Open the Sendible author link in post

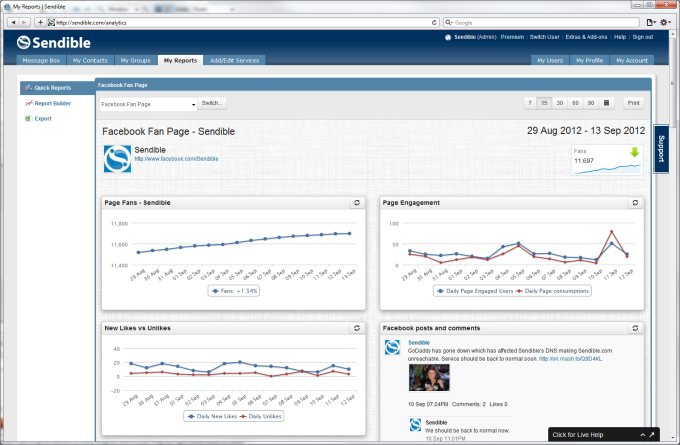point(419,342)
